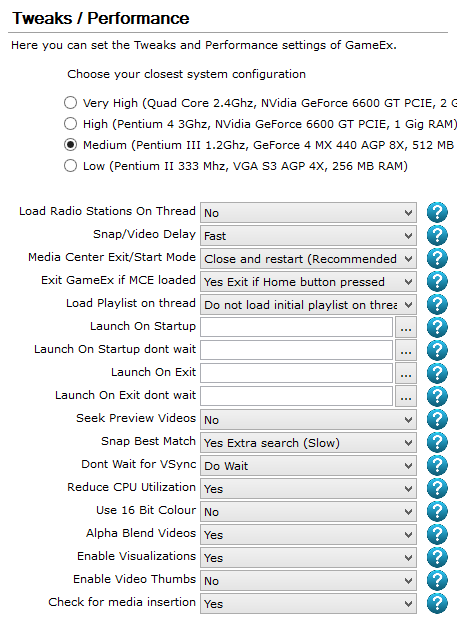This screenshot has width=457, height=619.
Task: Show help for Exit GameEx if MCE loaded
Action: [x=437, y=281]
